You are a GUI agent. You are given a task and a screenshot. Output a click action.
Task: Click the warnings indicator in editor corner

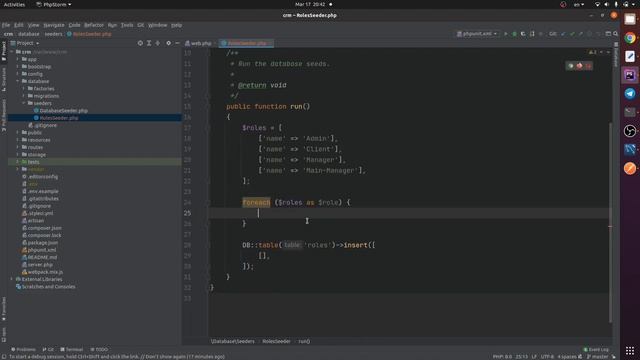click(x=593, y=52)
